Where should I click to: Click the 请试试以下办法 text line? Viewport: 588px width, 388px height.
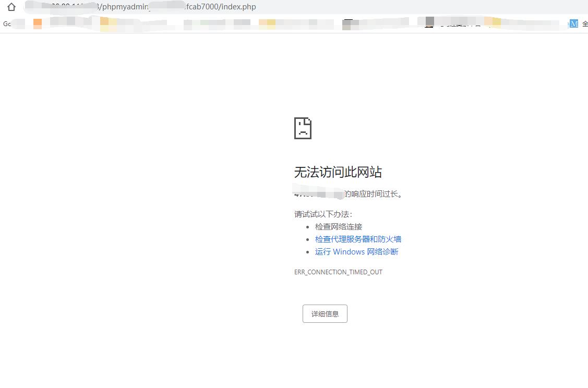323,214
